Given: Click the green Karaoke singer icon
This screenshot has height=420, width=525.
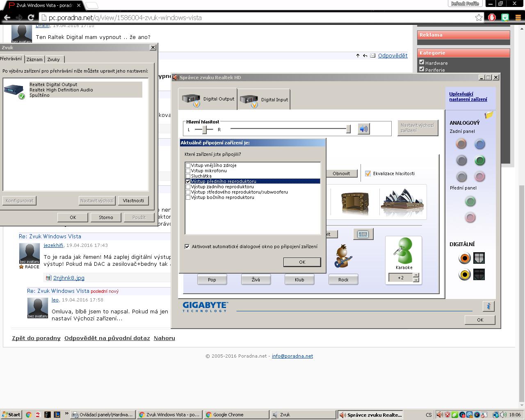Looking at the screenshot, I should tap(404, 251).
